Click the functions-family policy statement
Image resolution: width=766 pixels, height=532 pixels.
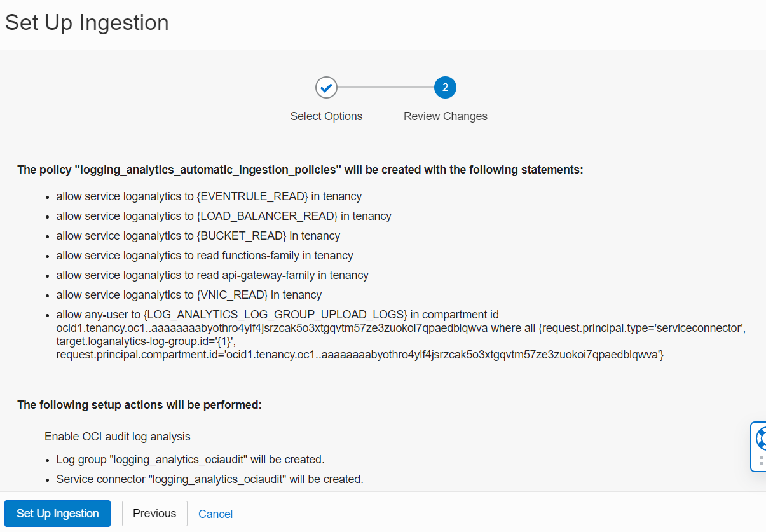point(205,256)
